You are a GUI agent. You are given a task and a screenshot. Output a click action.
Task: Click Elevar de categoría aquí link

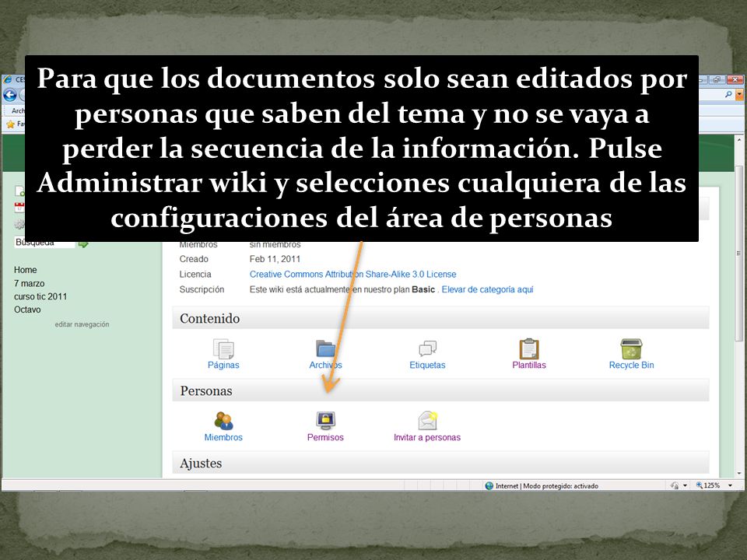click(x=487, y=289)
